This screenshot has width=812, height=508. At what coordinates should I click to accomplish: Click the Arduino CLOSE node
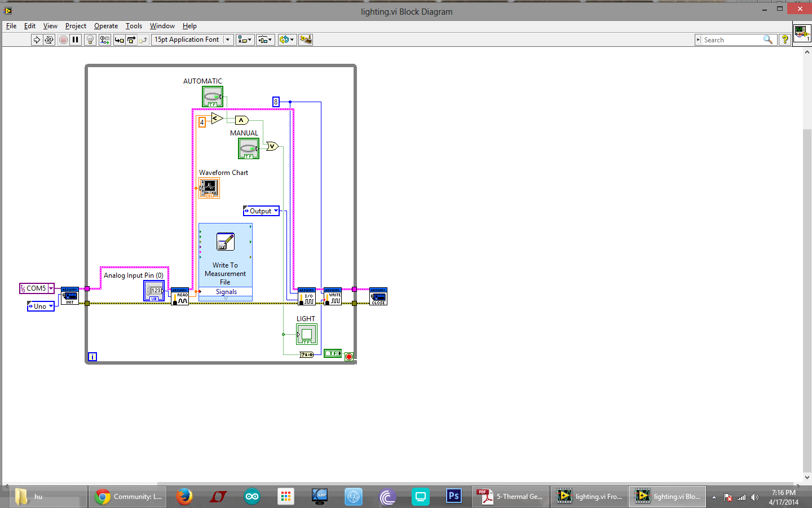click(x=378, y=296)
